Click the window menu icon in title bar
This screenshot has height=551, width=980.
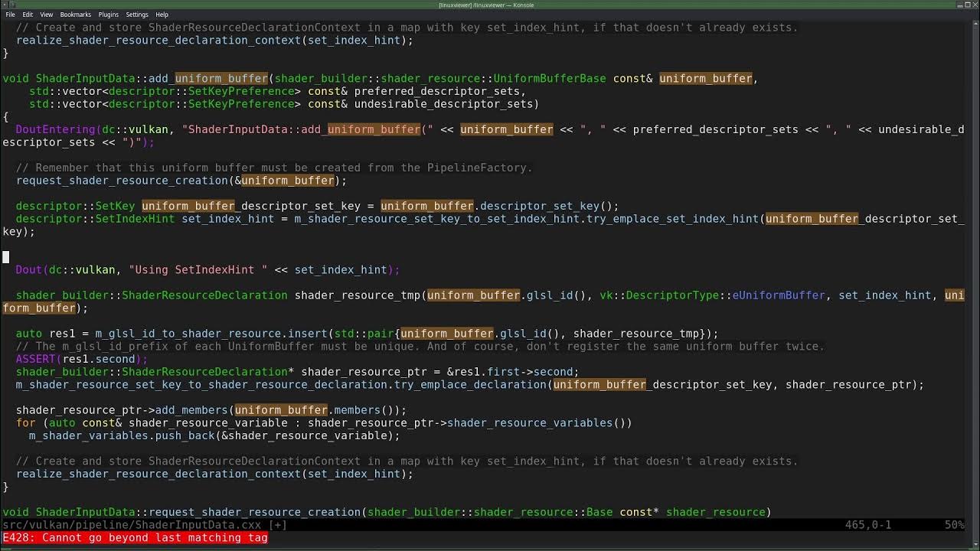[x=6, y=5]
